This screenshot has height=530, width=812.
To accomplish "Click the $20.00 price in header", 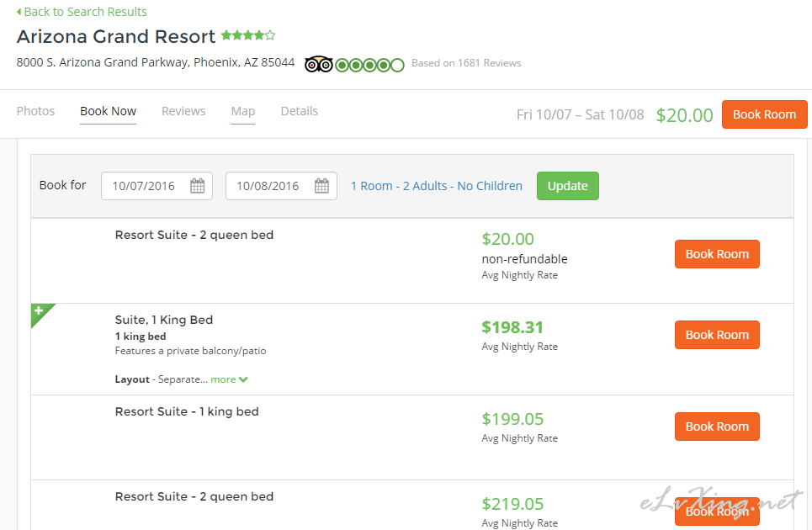I will 685,115.
